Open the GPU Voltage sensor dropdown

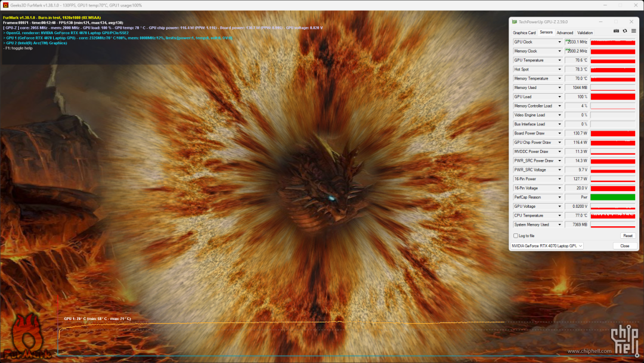click(x=559, y=207)
